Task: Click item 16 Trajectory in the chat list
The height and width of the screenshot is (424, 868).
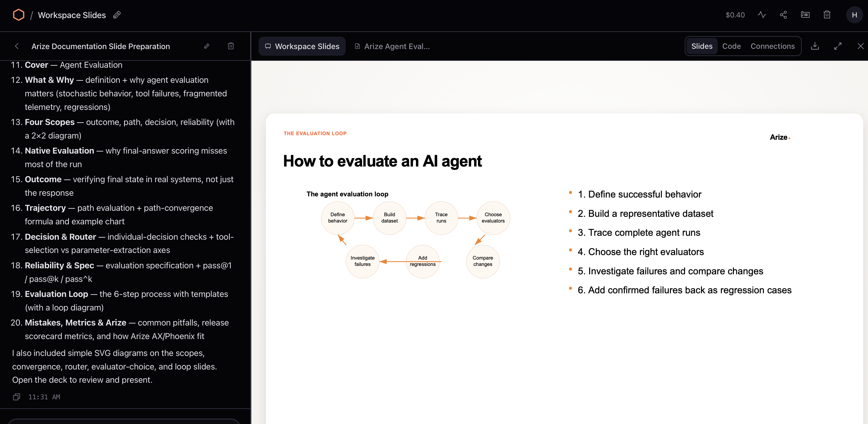Action: pyautogui.click(x=123, y=215)
